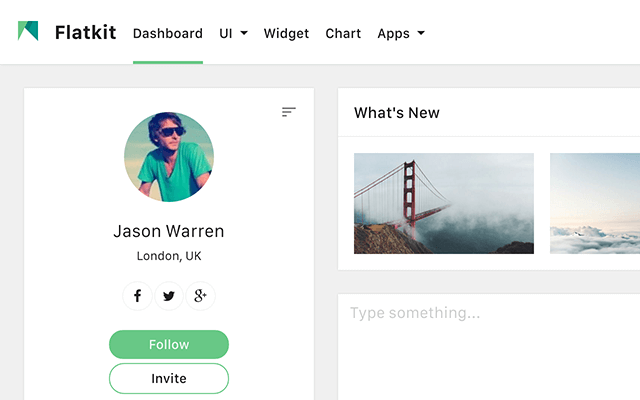Screen dimensions: 640x400
Task: Click the London, UK location text
Action: 169,256
